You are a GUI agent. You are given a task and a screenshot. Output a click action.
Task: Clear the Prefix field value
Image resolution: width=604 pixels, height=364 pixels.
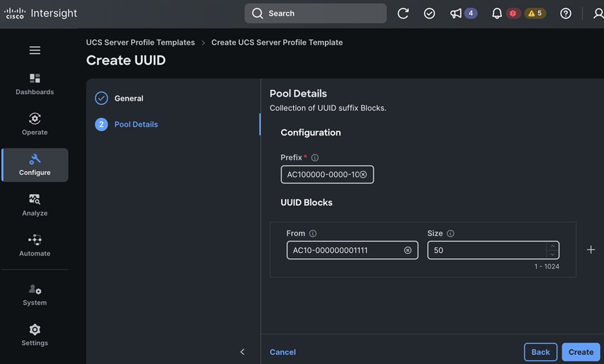[363, 174]
